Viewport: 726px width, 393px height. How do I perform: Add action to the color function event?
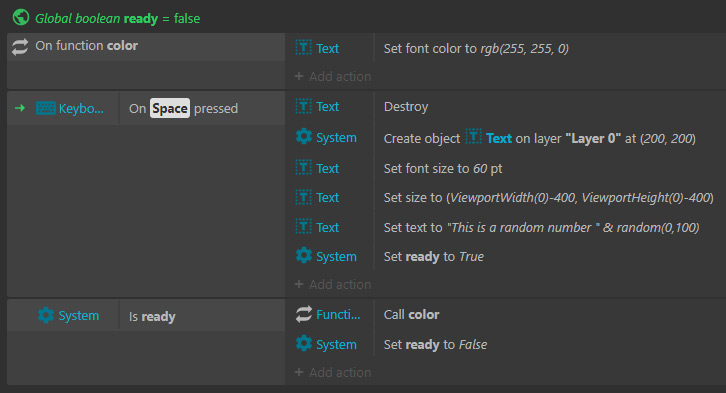(333, 76)
